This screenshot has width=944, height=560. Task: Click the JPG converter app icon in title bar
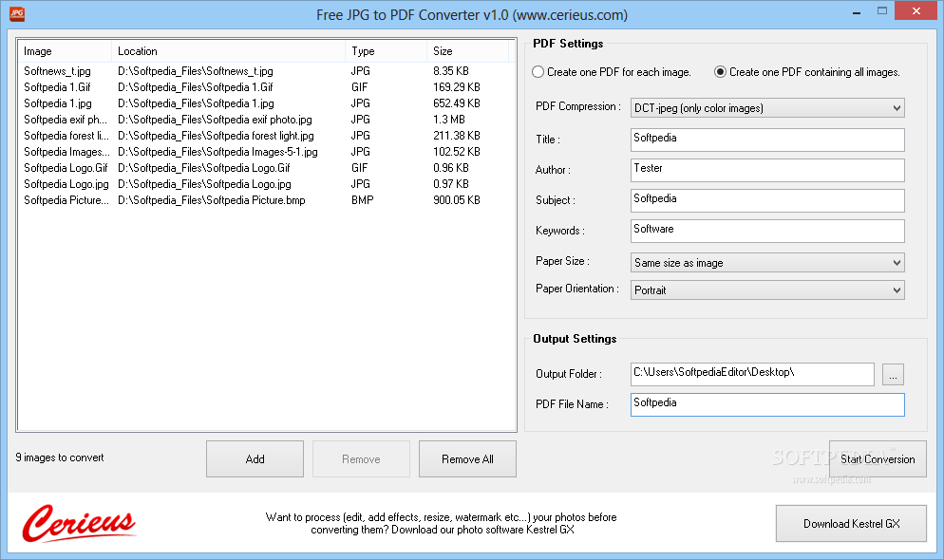pyautogui.click(x=17, y=14)
